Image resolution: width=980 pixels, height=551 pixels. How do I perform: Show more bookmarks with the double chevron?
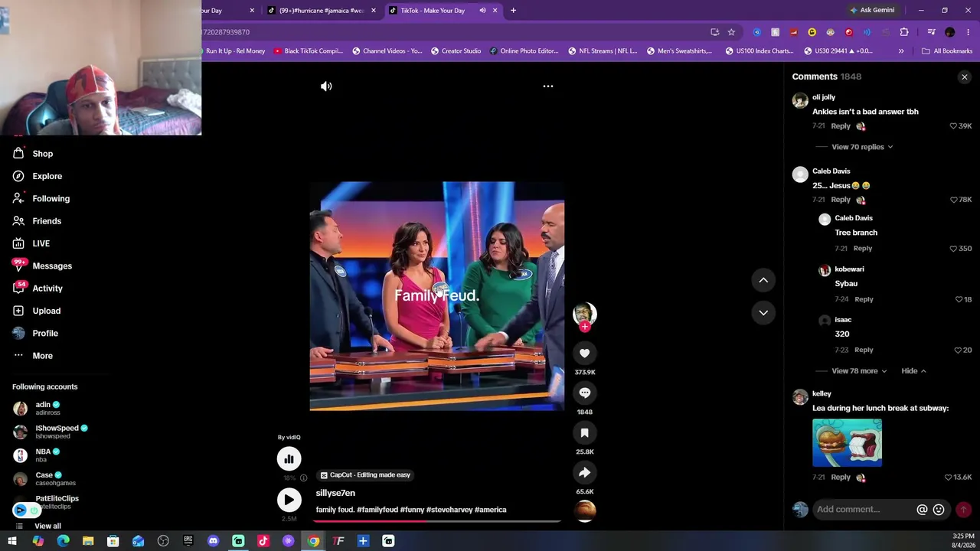pos(901,51)
